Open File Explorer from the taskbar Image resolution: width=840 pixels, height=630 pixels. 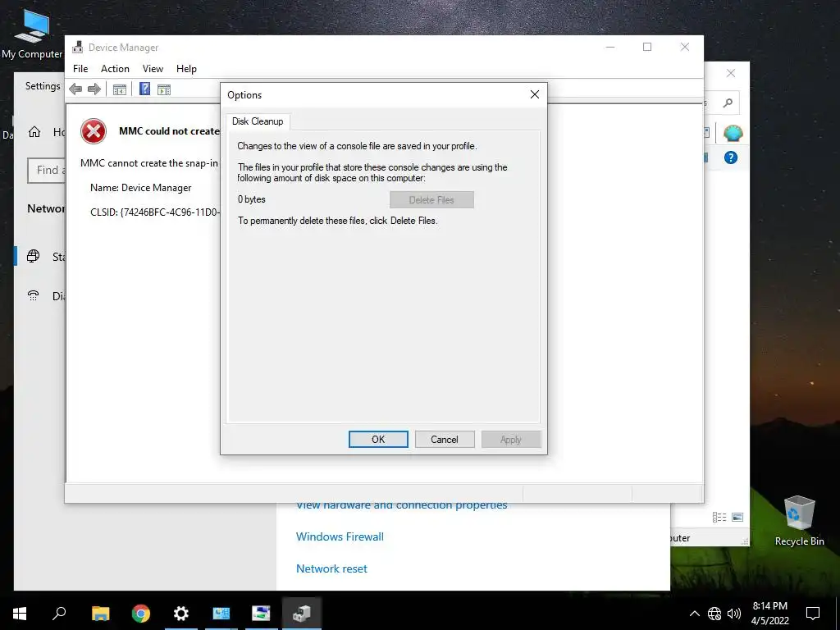tap(100, 614)
